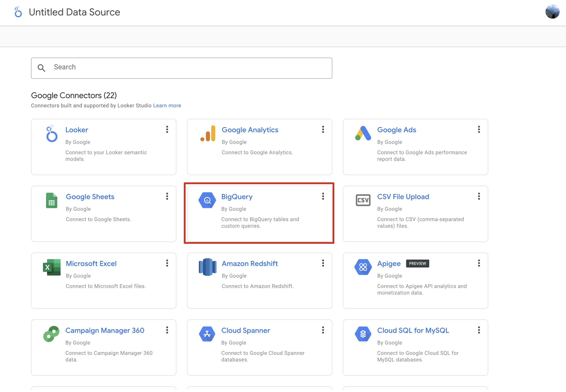Click 'Connect to Campaign Manager 360 data.'

(x=109, y=356)
